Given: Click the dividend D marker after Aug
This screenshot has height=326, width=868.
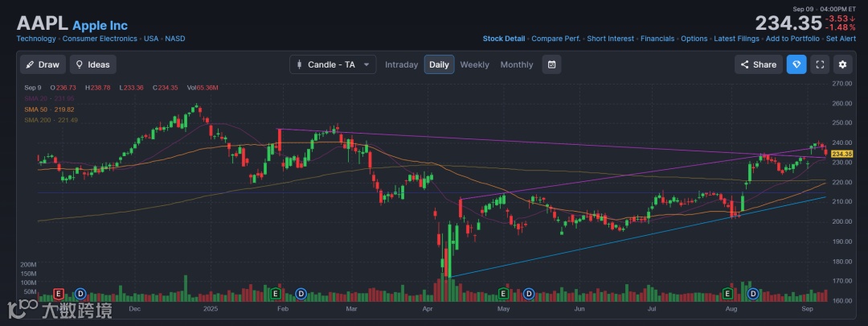Looking at the screenshot, I should [x=753, y=293].
